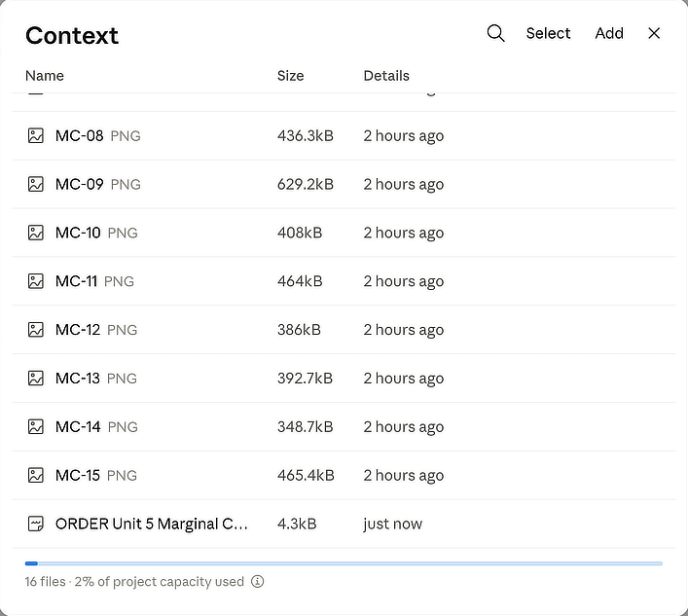Click the 4.3kB size value

(x=297, y=524)
